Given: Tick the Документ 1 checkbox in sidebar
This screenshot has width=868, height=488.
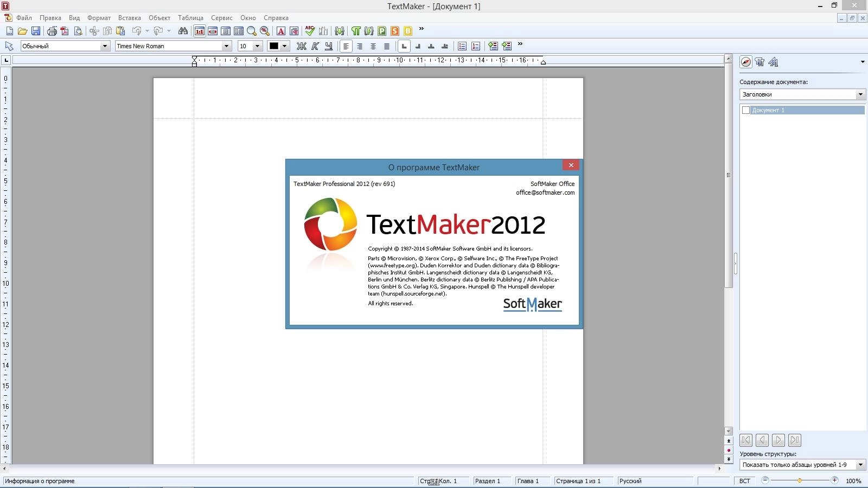Looking at the screenshot, I should tap(746, 110).
